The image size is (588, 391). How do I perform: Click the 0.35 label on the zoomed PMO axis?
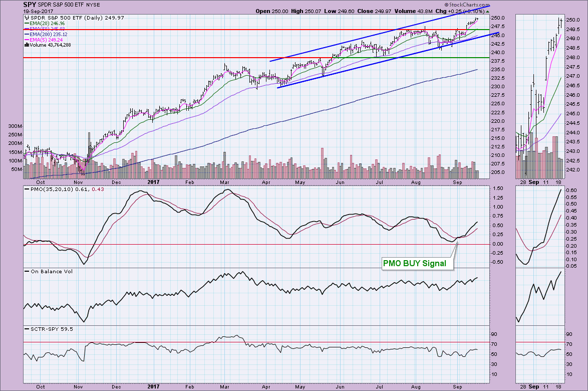point(571,225)
